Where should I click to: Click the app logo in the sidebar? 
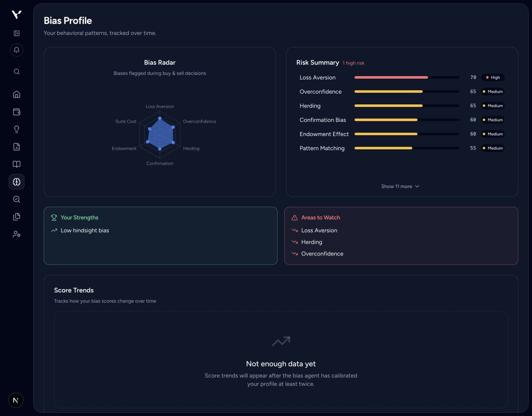coord(17,15)
